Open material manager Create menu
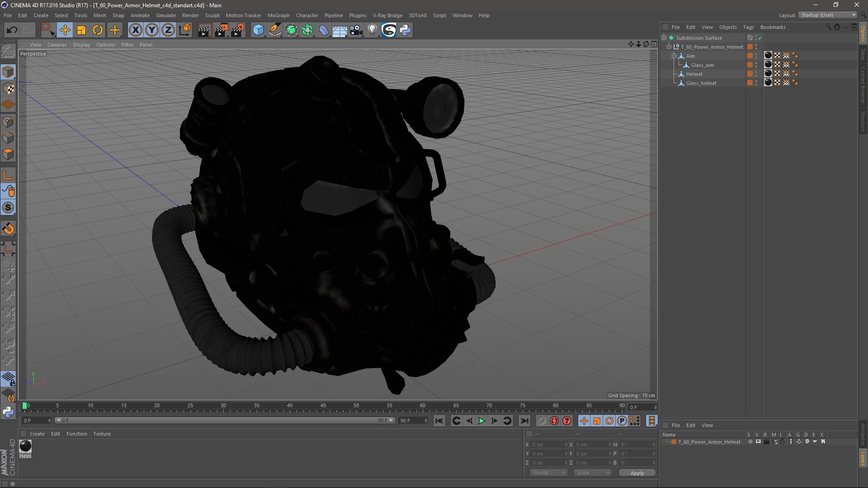The height and width of the screenshot is (488, 868). 37,434
